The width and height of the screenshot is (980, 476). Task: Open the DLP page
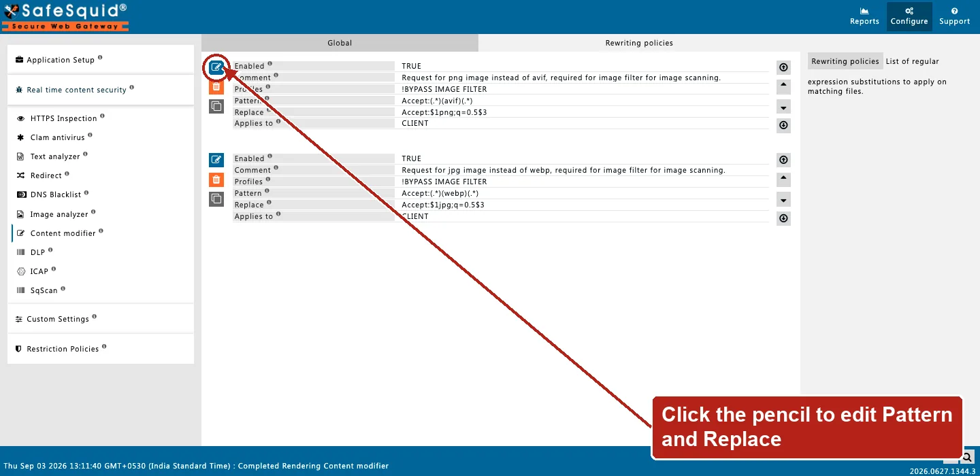(37, 252)
